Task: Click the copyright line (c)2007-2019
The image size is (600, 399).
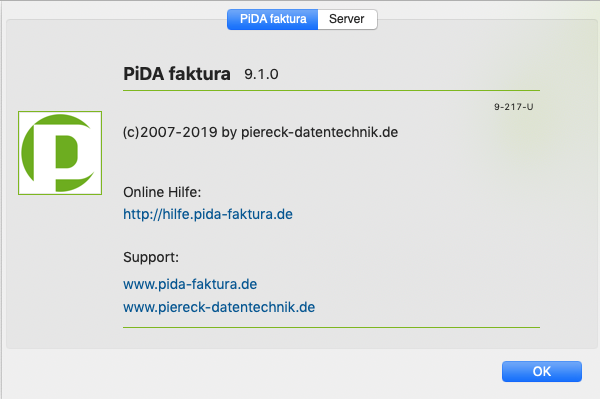Action: (x=260, y=132)
